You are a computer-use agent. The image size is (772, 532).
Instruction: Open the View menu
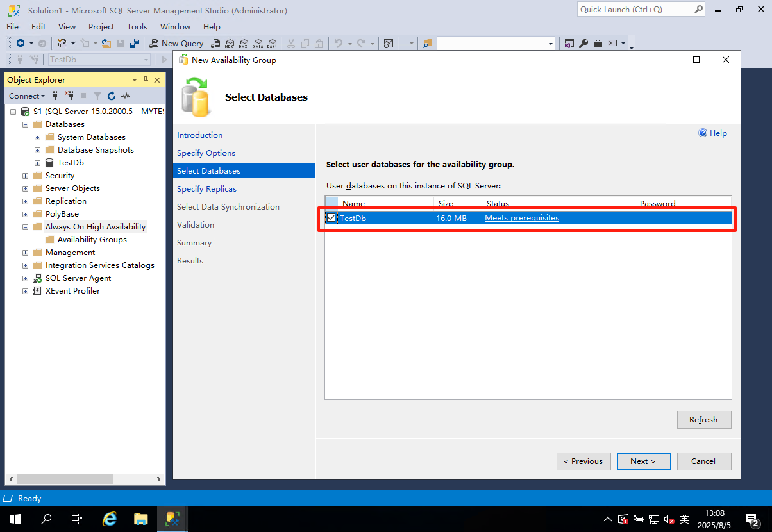point(67,27)
